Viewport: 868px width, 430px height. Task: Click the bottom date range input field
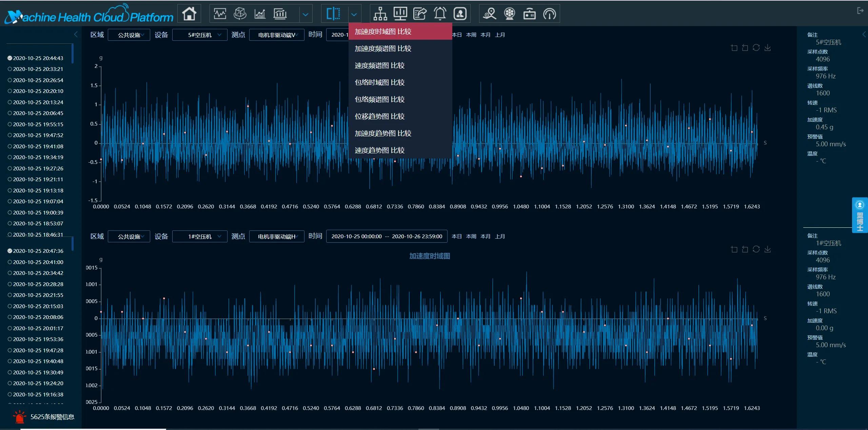[x=387, y=237]
